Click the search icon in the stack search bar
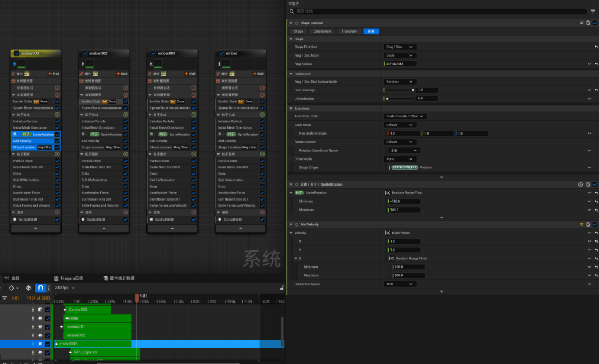 292,12
